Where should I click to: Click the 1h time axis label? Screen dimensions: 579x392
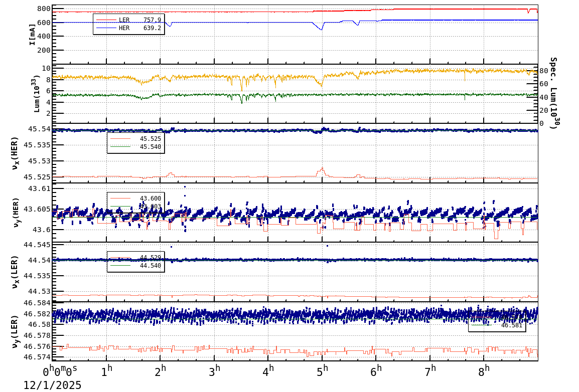point(107,370)
